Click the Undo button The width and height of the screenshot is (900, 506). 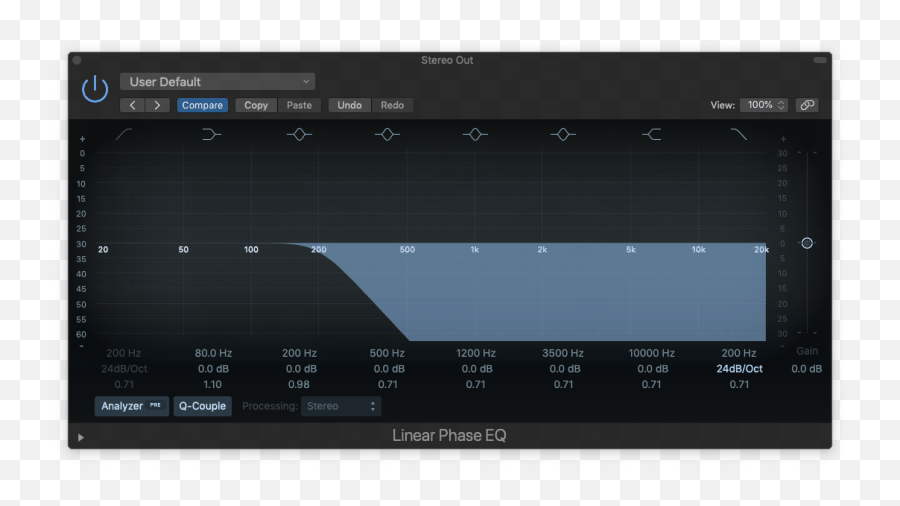tap(350, 105)
